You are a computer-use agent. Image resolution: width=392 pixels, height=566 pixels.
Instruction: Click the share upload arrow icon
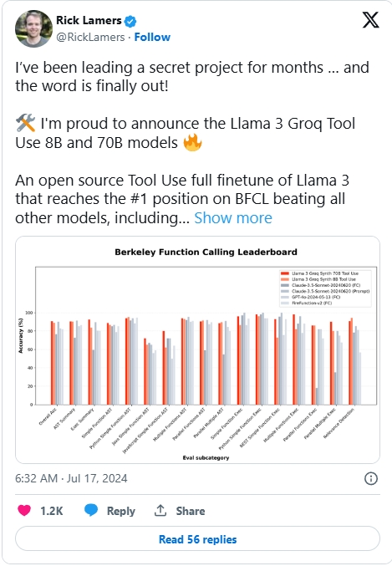(x=160, y=511)
